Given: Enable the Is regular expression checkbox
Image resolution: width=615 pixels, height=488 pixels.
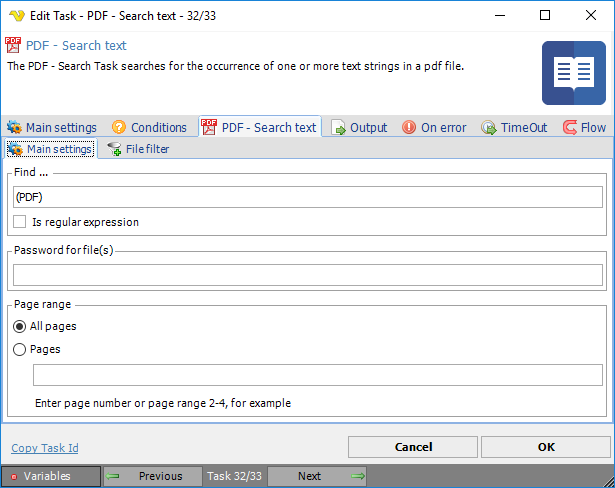Looking at the screenshot, I should 20,222.
